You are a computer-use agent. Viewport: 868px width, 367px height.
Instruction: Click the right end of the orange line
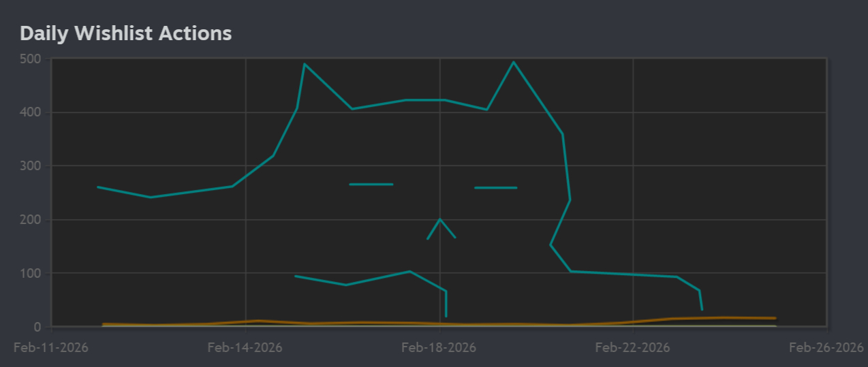point(775,318)
